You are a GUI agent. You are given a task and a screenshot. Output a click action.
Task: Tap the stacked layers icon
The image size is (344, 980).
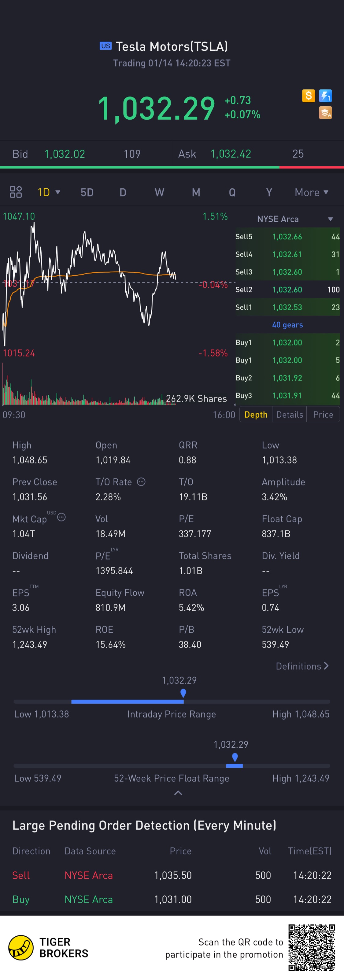[325, 113]
